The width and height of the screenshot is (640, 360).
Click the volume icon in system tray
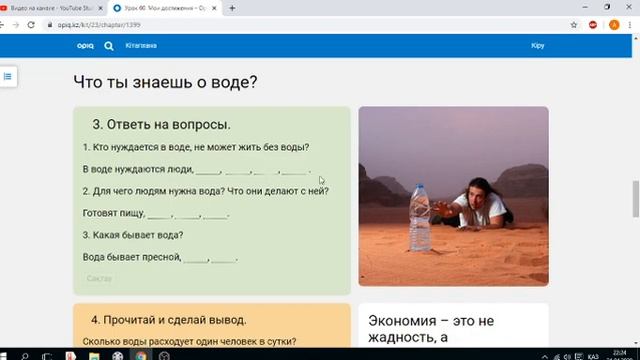pos(567,357)
